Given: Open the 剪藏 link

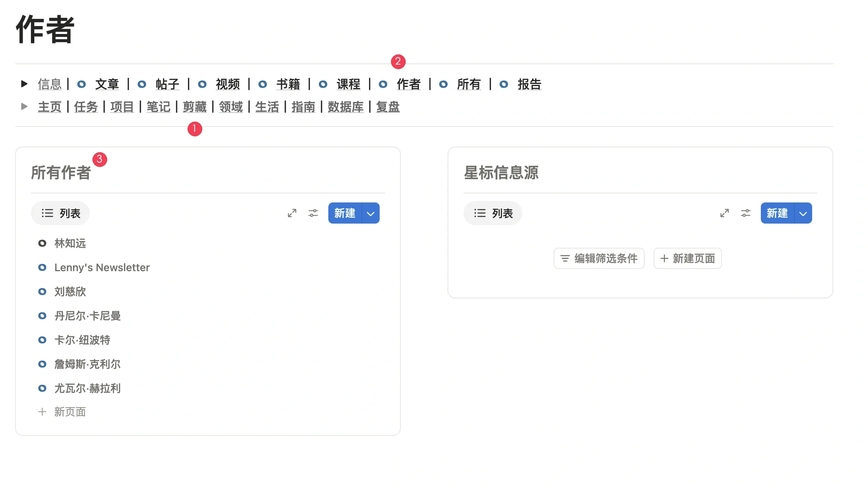Looking at the screenshot, I should point(194,107).
